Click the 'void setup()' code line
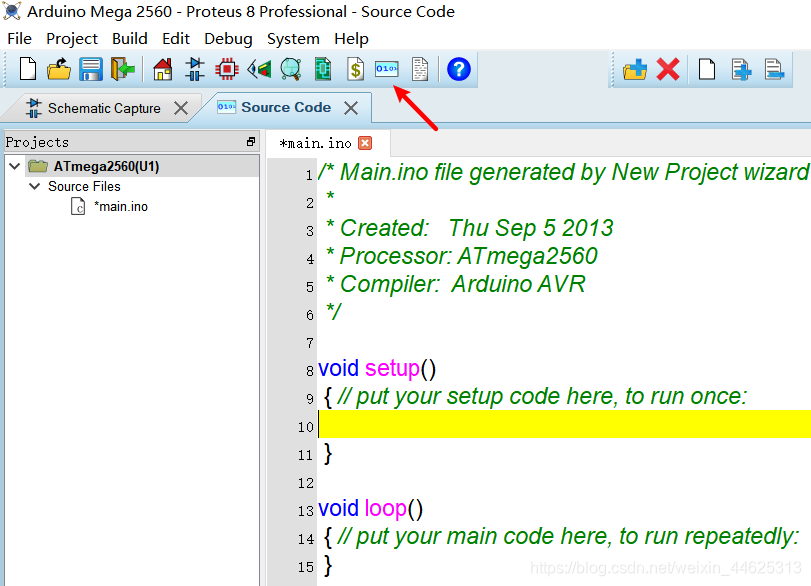 (x=377, y=369)
